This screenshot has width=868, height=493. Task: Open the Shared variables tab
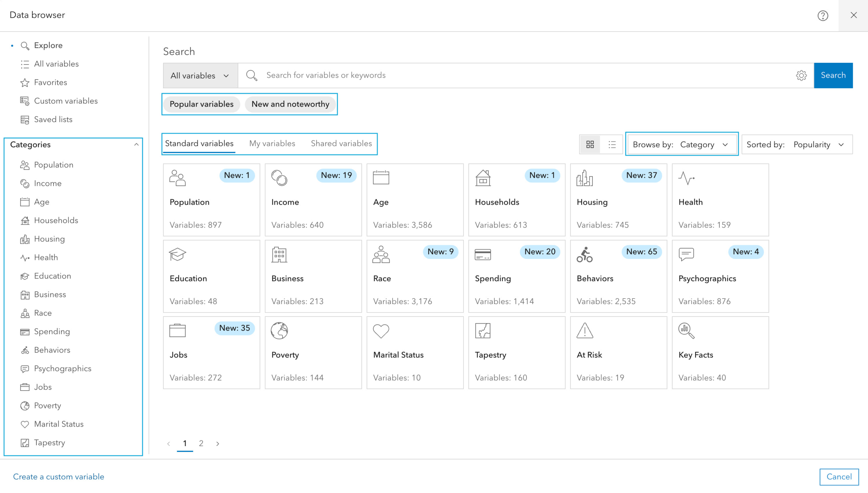point(341,144)
